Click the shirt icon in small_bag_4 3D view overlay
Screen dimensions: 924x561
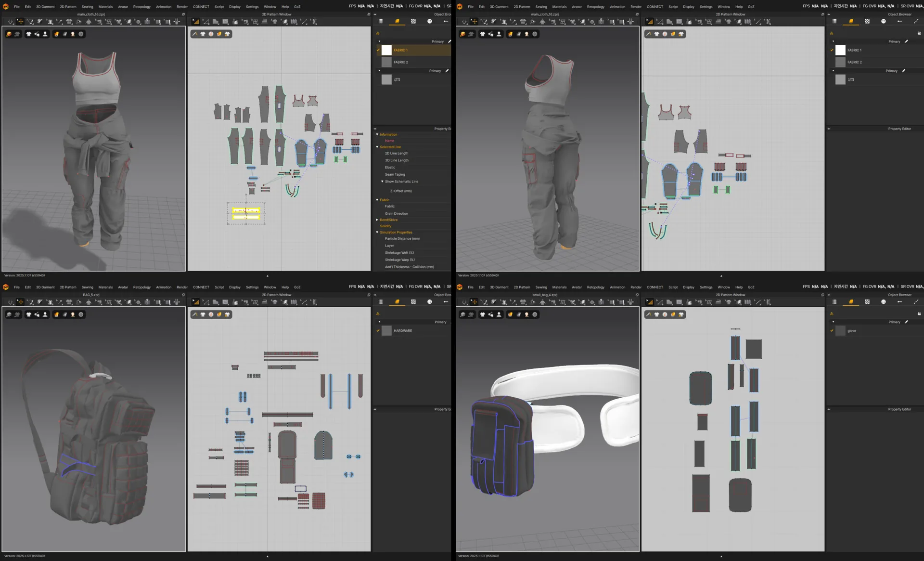point(483,314)
